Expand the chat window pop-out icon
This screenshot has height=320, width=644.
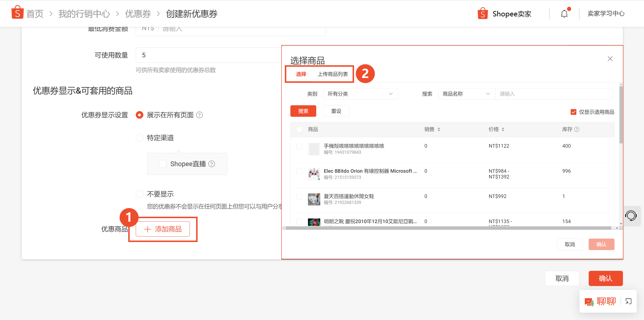point(628,302)
